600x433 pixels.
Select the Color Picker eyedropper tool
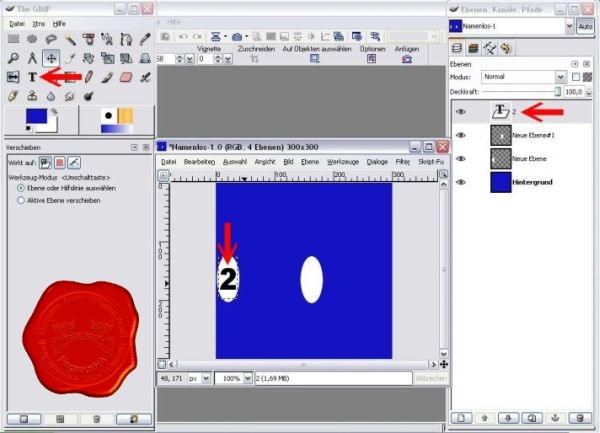point(145,39)
